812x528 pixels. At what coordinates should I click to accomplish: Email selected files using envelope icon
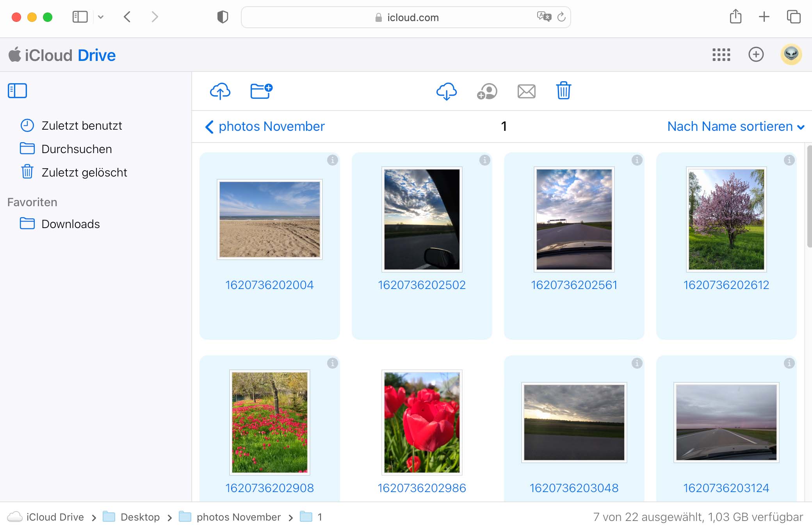coord(526,91)
